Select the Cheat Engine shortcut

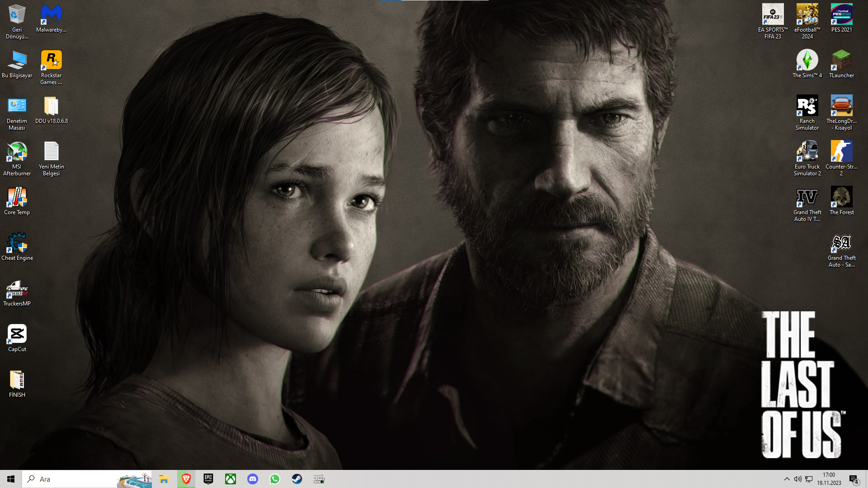pyautogui.click(x=17, y=246)
